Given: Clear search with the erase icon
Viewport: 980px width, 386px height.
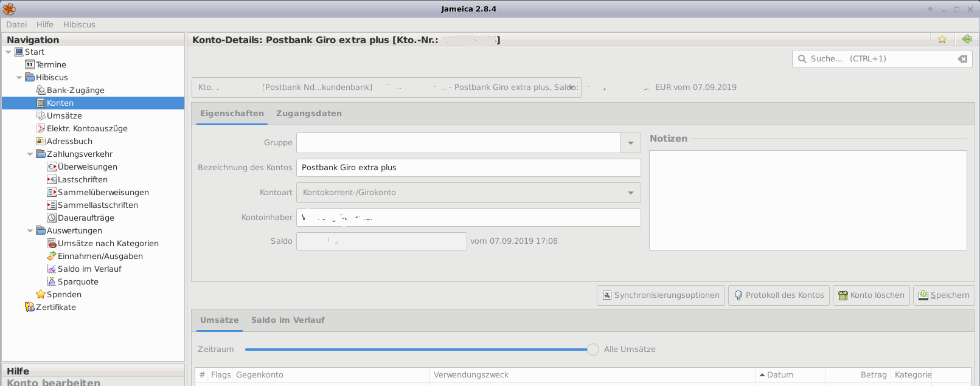Looking at the screenshot, I should click(x=962, y=59).
